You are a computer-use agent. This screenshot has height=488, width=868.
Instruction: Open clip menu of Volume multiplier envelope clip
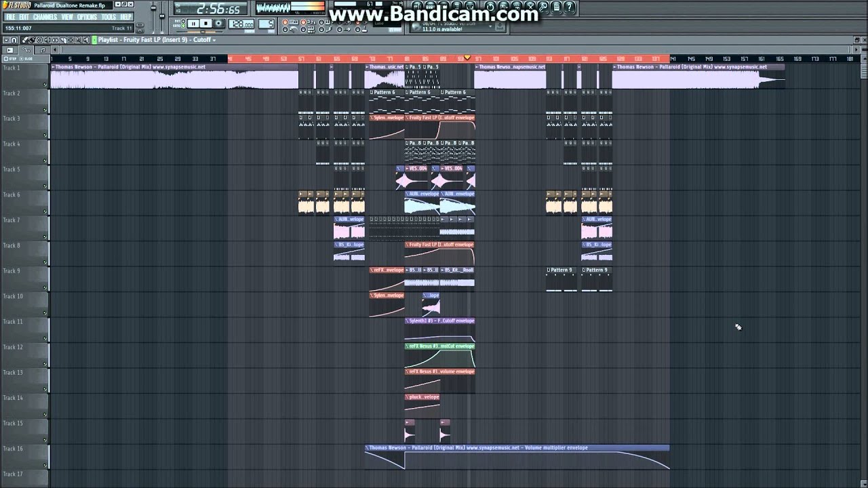[367, 447]
